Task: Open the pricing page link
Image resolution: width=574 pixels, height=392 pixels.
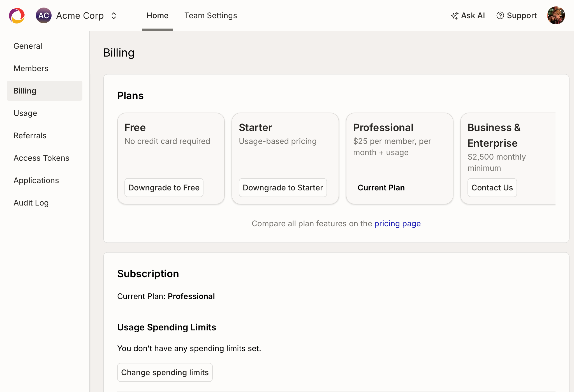Action: tap(397, 223)
